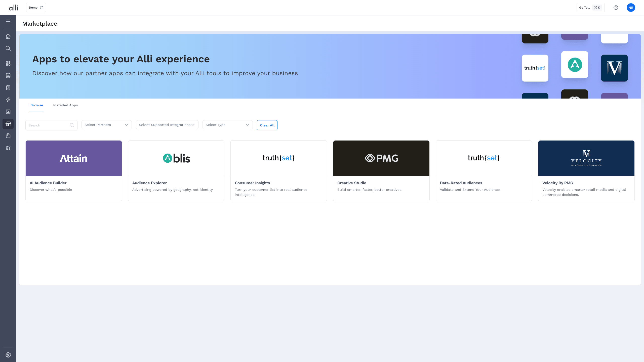Open the sidebar search magnifier icon
Image resolution: width=644 pixels, height=362 pixels.
[8, 49]
